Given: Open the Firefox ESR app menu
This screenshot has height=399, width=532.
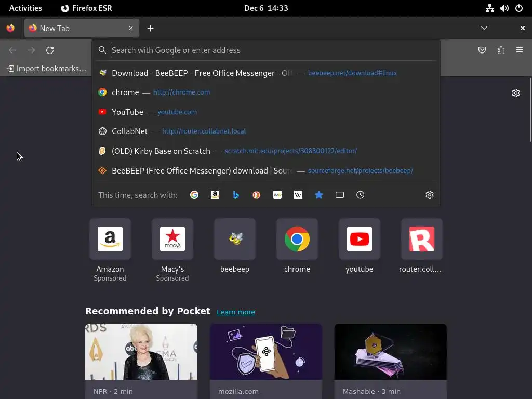Looking at the screenshot, I should pyautogui.click(x=86, y=8).
